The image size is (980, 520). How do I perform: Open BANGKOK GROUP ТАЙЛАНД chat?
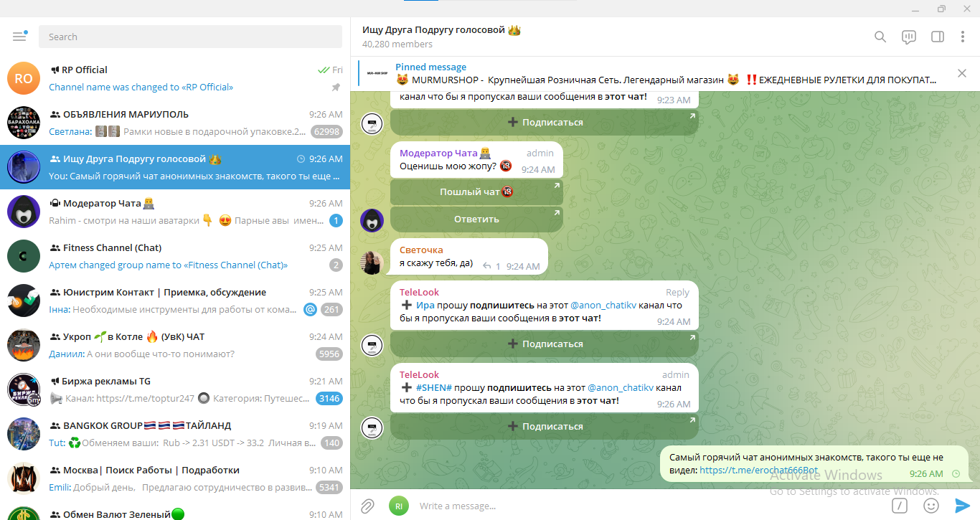(175, 434)
